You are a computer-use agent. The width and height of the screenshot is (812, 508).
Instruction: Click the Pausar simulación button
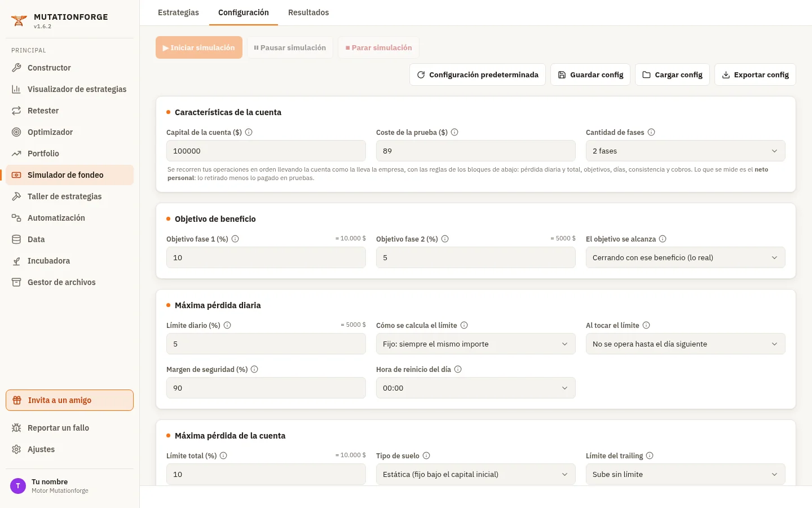[x=290, y=47]
